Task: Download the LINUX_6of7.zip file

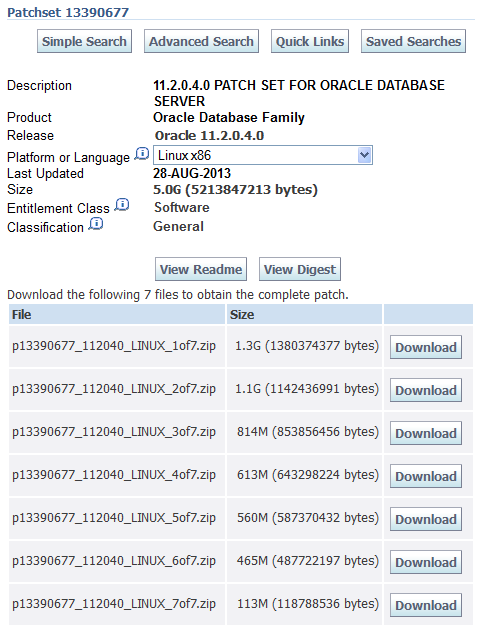Action: 426,562
